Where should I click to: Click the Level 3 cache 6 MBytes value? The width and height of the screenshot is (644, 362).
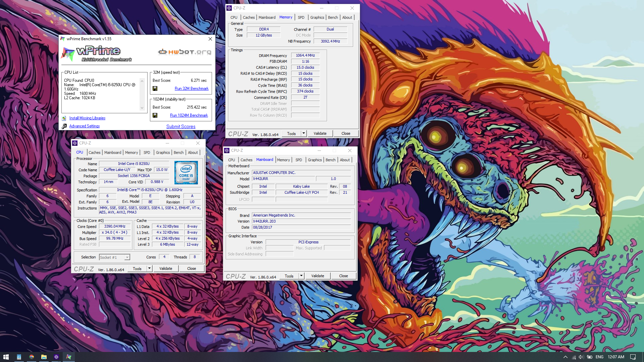coord(167,245)
